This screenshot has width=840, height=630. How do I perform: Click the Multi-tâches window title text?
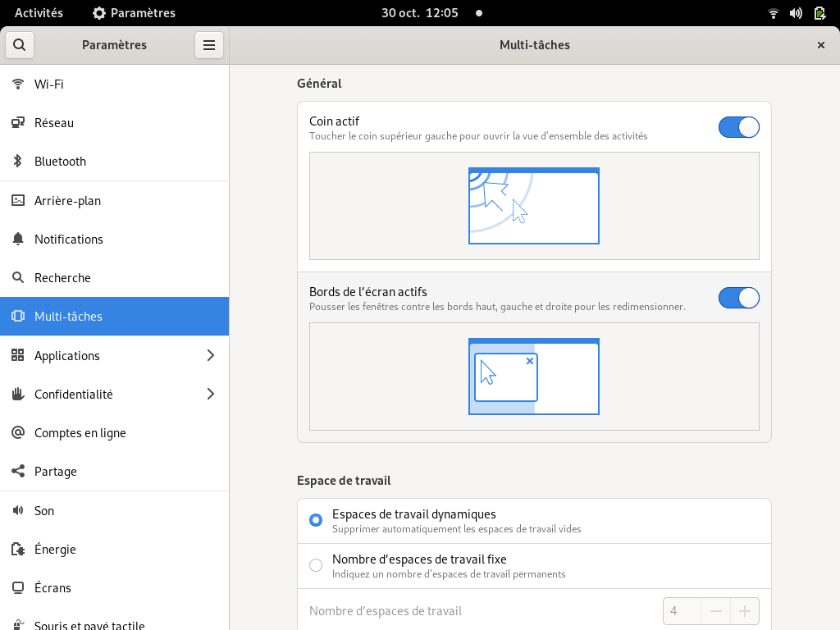click(535, 45)
